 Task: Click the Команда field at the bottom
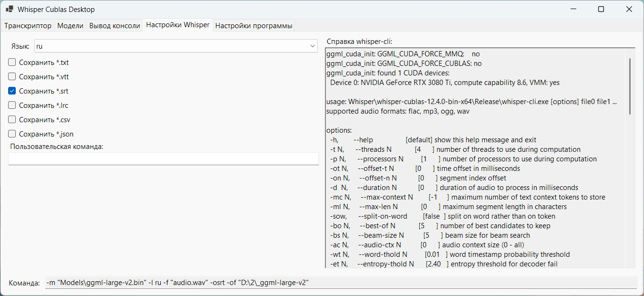[341, 283]
